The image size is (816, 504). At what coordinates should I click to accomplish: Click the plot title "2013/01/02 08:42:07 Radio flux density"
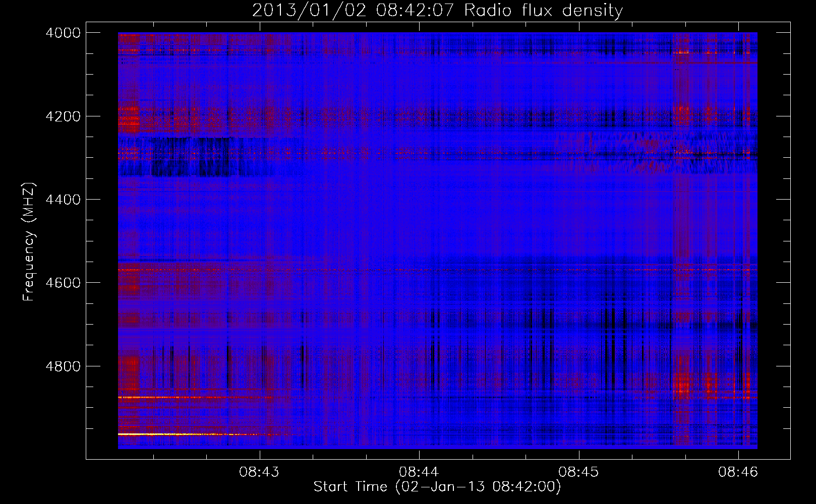click(x=437, y=10)
